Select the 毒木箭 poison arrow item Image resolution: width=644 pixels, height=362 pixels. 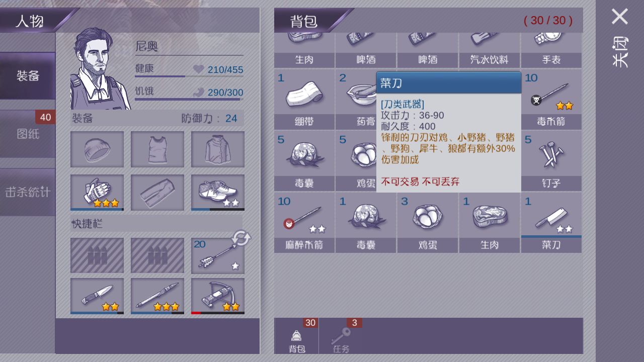tap(551, 100)
